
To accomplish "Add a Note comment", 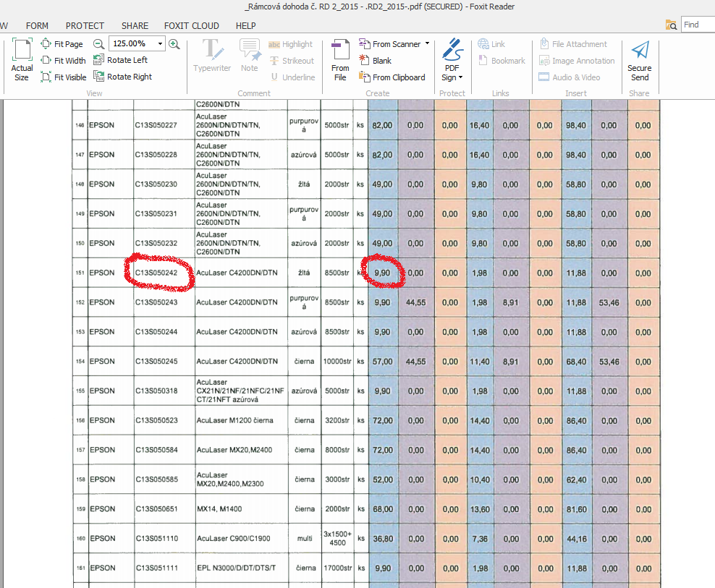I will click(250, 56).
